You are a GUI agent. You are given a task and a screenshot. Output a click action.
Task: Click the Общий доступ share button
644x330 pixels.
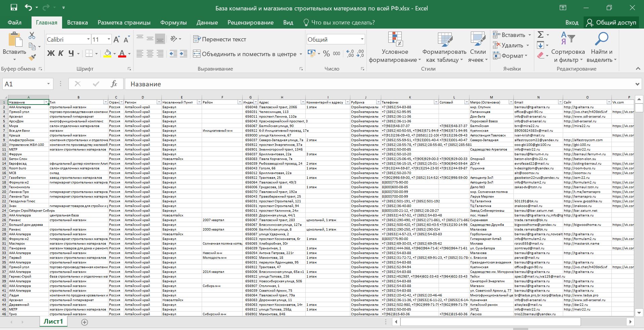(611, 23)
